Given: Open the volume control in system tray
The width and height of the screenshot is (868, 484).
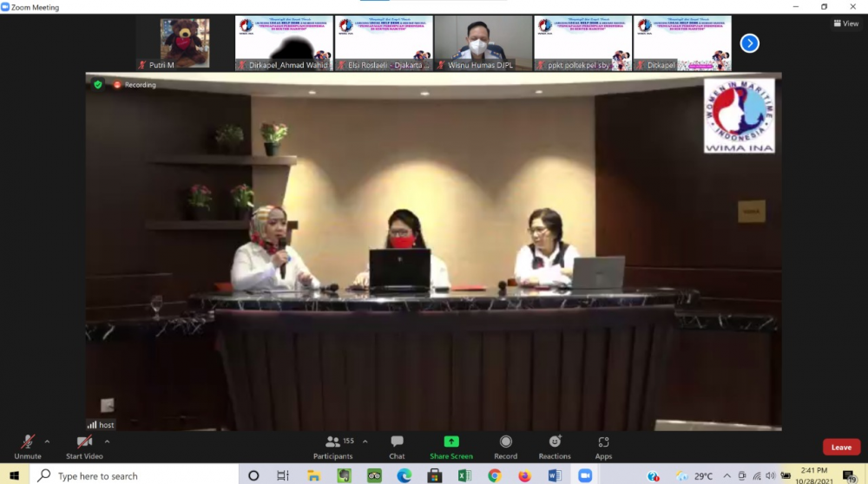Looking at the screenshot, I should [771, 475].
